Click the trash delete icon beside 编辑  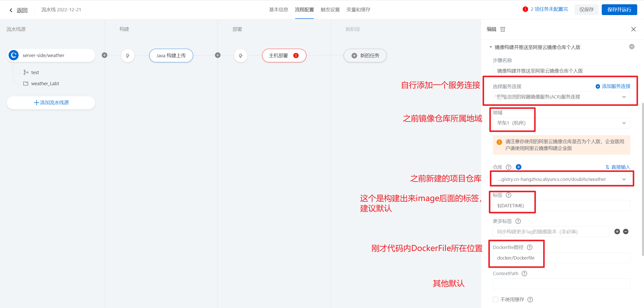click(x=503, y=29)
